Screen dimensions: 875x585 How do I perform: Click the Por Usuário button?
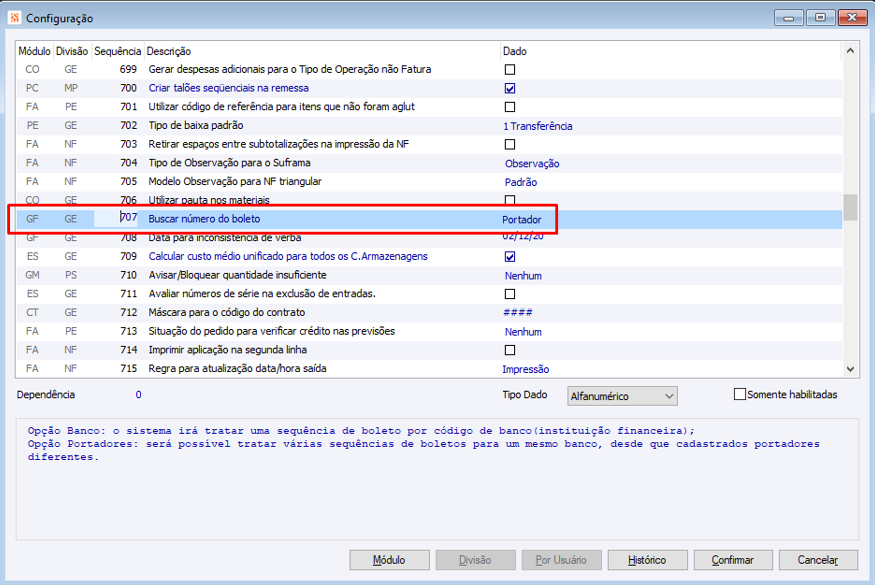point(561,560)
